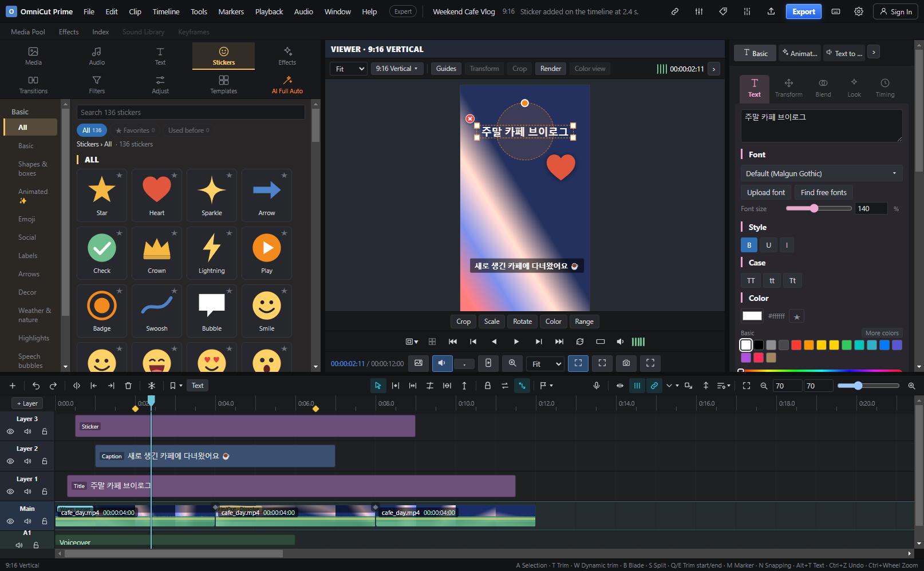Open the Stickers panel tab
Image resolution: width=924 pixels, height=571 pixels.
(x=223, y=56)
